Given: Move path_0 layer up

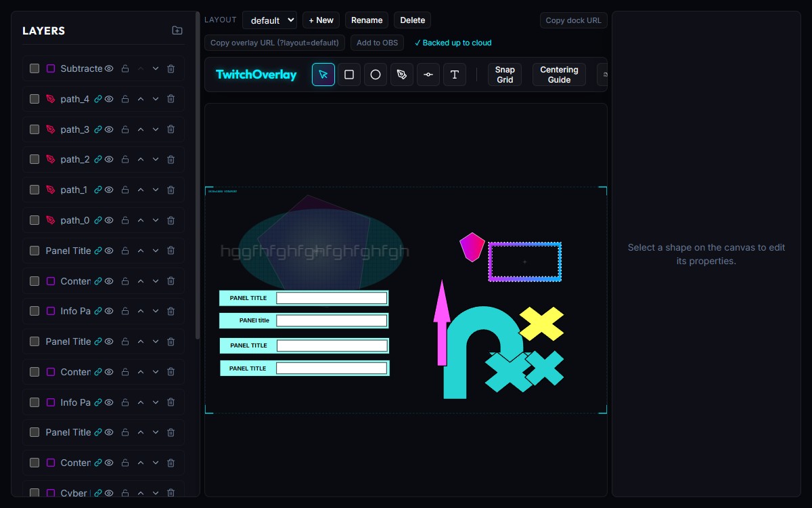Looking at the screenshot, I should tap(141, 220).
